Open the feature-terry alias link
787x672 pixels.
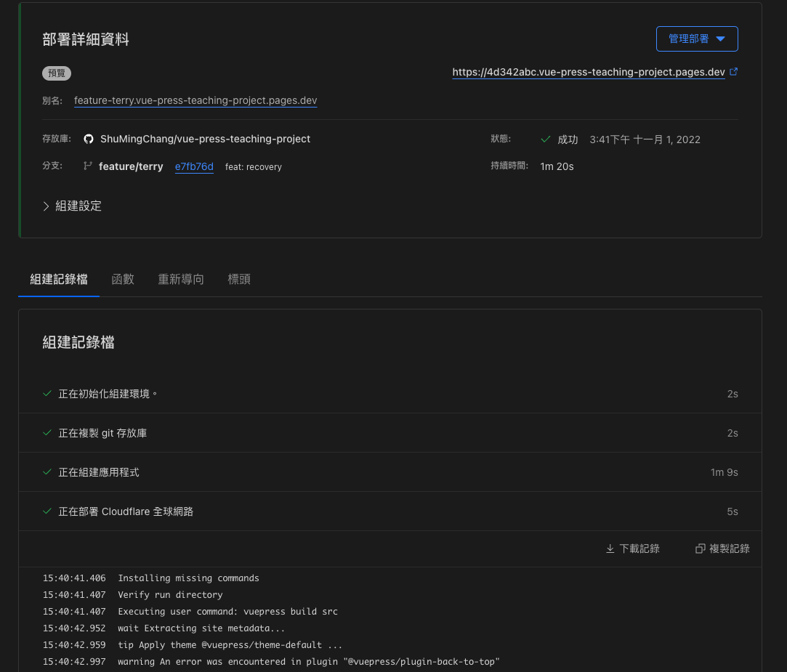coord(195,100)
